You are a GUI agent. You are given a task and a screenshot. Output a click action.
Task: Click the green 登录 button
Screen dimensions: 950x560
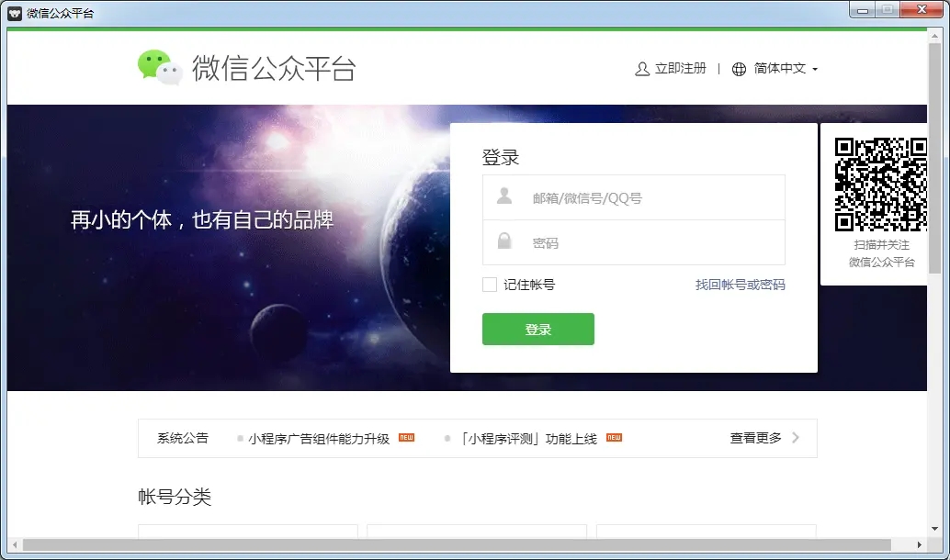click(x=538, y=329)
